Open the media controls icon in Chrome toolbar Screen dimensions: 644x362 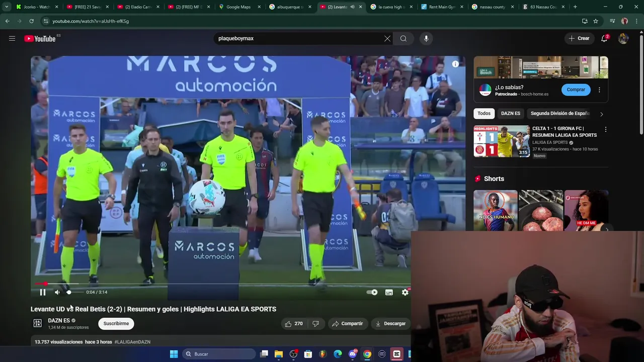tap(612, 21)
